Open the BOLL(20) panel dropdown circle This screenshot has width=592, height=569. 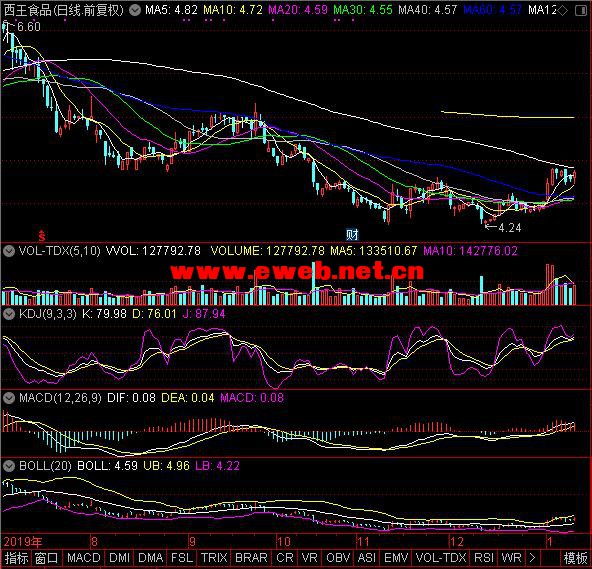click(x=9, y=466)
